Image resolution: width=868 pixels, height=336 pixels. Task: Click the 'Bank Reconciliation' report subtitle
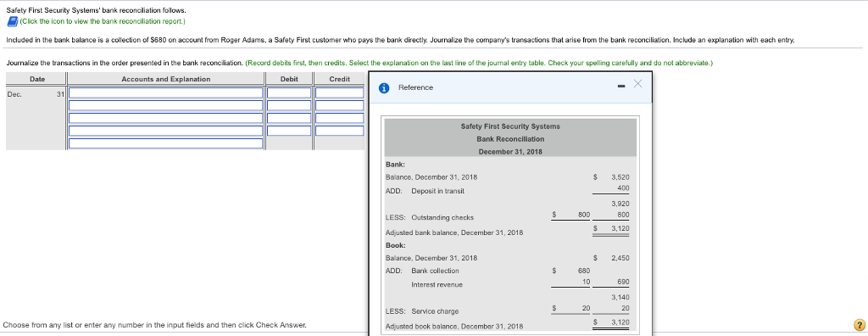click(x=510, y=139)
